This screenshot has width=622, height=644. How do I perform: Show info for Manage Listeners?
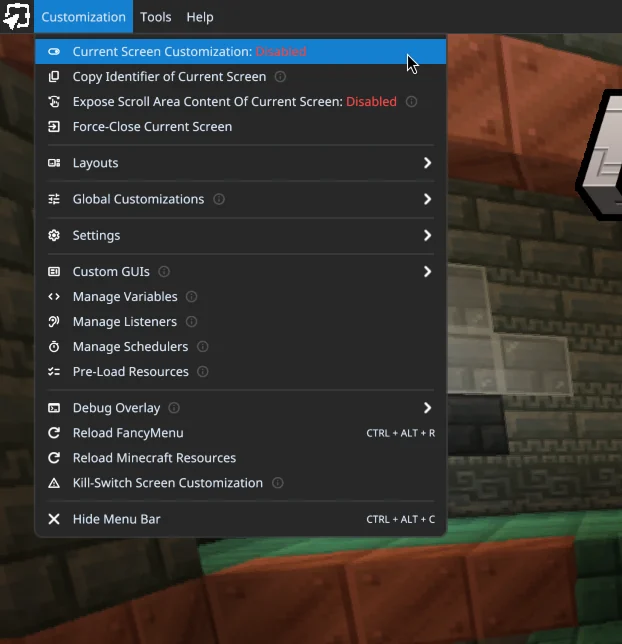click(x=191, y=322)
